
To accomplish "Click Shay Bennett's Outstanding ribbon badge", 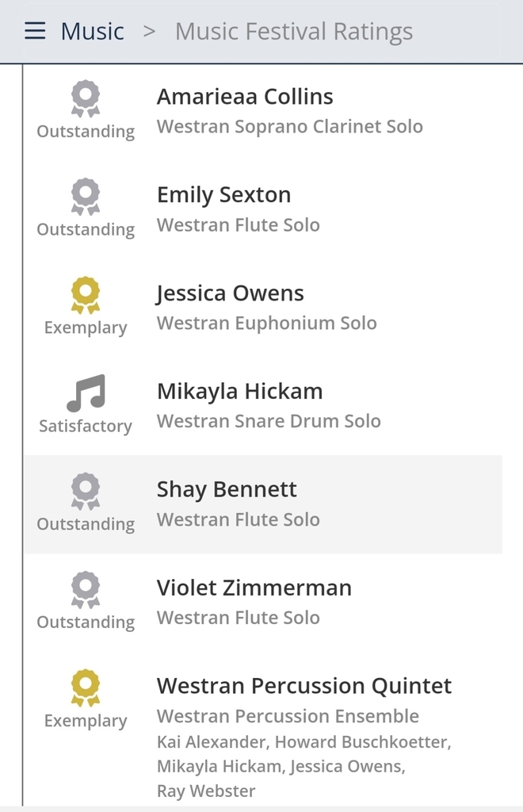I will tap(86, 492).
